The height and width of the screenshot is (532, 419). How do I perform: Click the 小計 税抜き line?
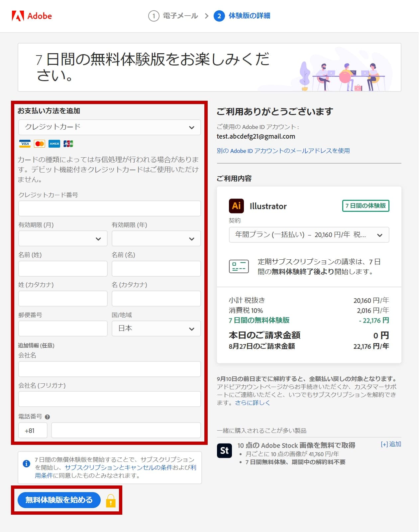coord(247,300)
